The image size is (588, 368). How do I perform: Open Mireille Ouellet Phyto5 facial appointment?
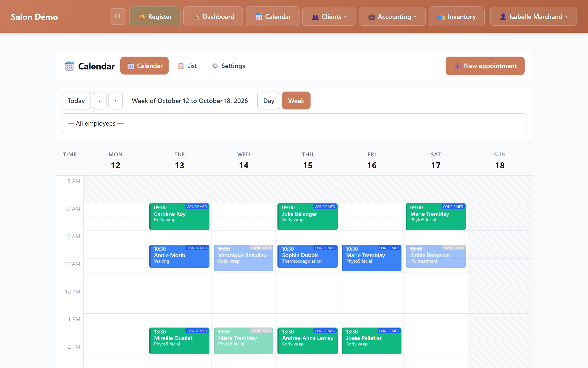[179, 341]
